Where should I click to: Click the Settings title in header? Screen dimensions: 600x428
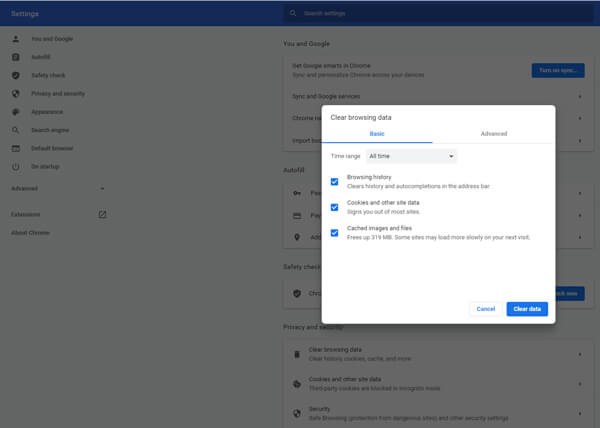pyautogui.click(x=25, y=14)
